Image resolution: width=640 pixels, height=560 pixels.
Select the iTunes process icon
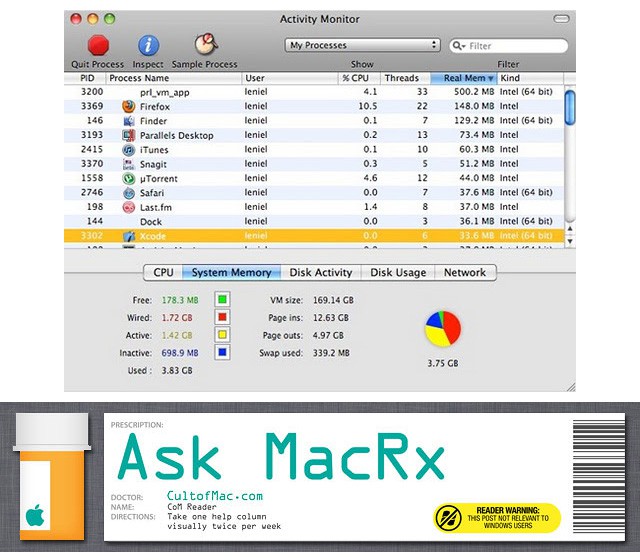[x=129, y=149]
